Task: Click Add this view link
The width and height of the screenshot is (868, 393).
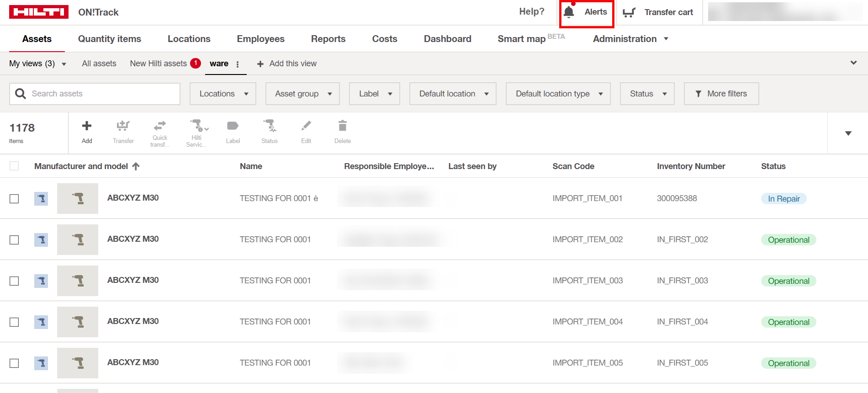Action: 287,64
